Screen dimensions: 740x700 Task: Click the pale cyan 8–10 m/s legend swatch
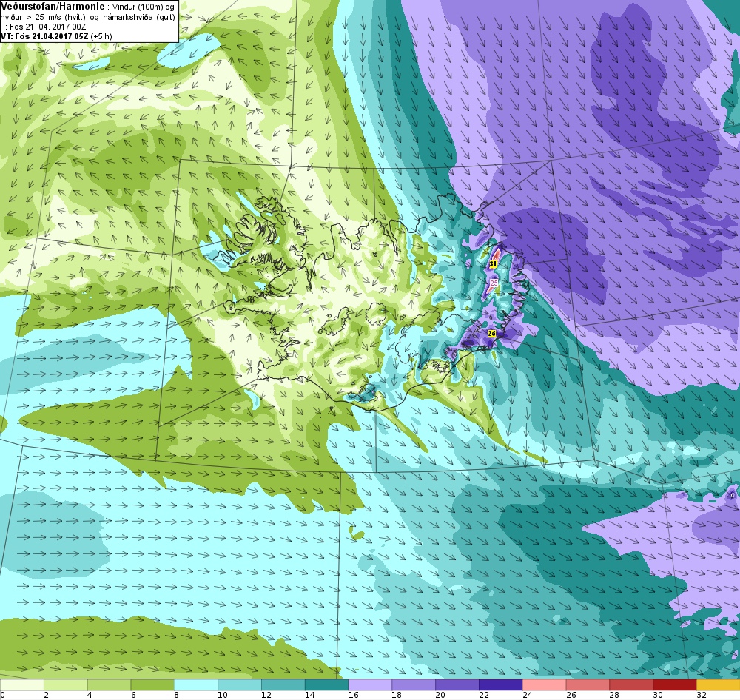(196, 684)
